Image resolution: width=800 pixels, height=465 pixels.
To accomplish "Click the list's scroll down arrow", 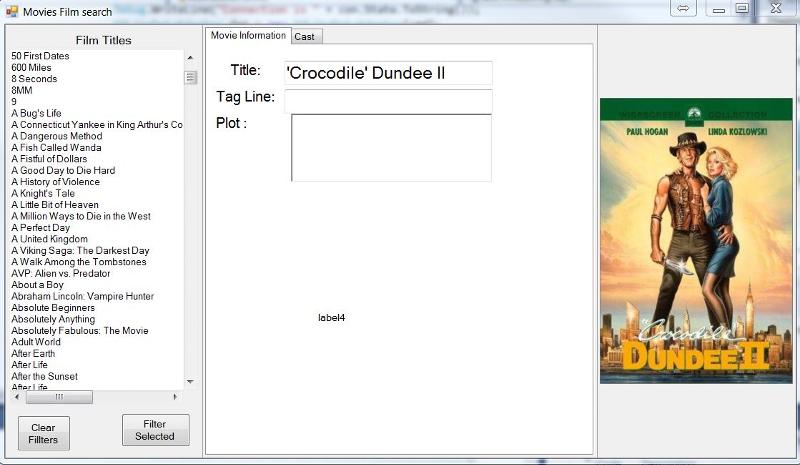I will coord(190,382).
